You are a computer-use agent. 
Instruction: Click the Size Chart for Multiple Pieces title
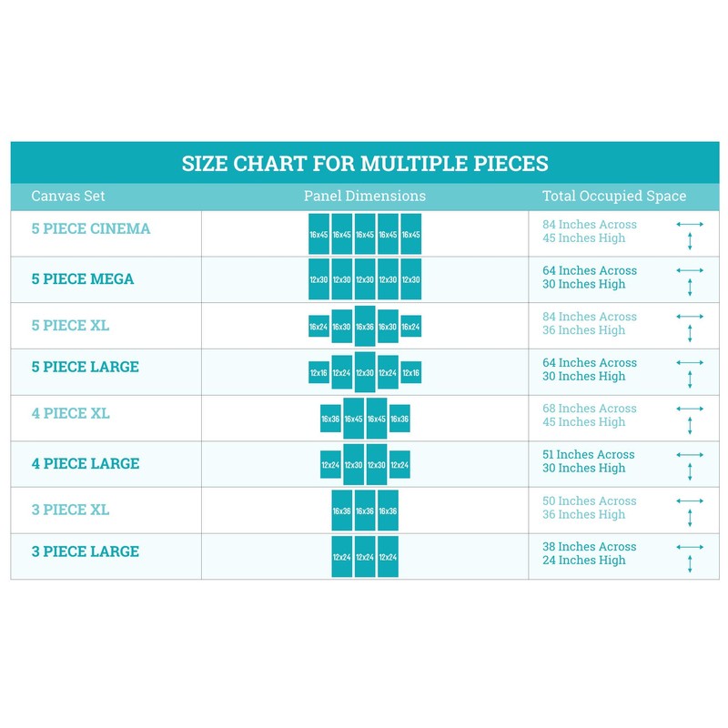tap(364, 164)
